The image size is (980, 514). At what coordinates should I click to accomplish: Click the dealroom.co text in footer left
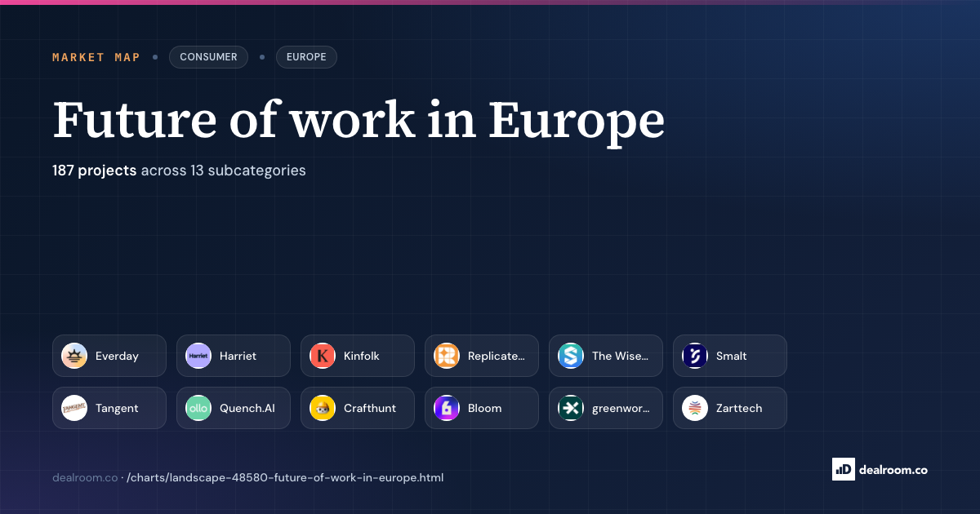85,477
